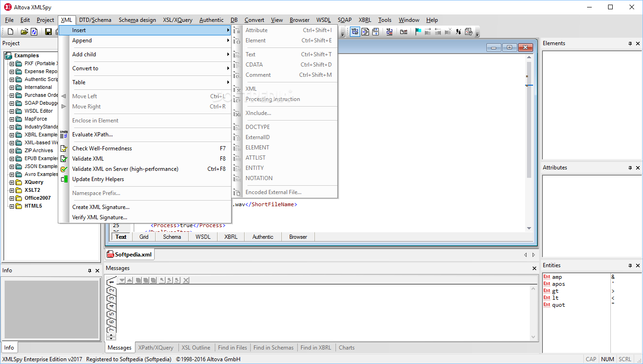Click the previous message up-arrow icon
Image resolution: width=643 pixels, height=364 pixels.
click(130, 280)
